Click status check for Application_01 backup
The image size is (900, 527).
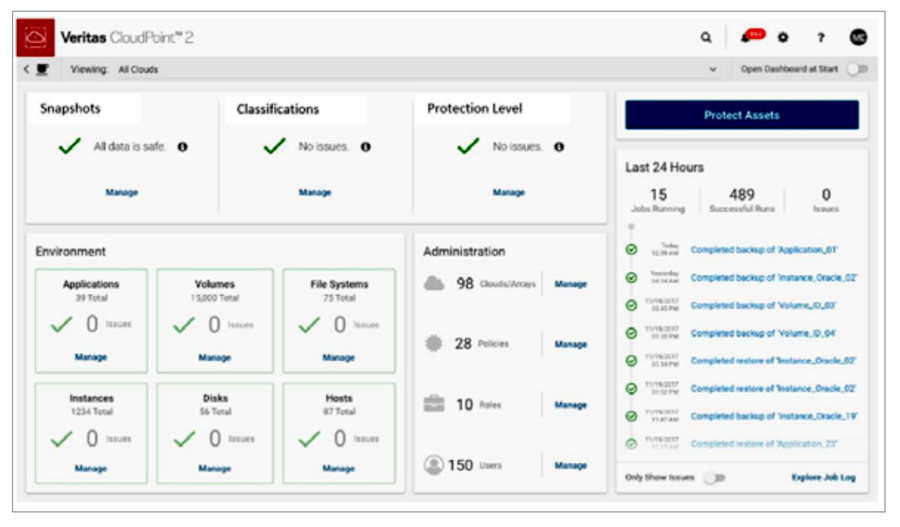coord(631,250)
